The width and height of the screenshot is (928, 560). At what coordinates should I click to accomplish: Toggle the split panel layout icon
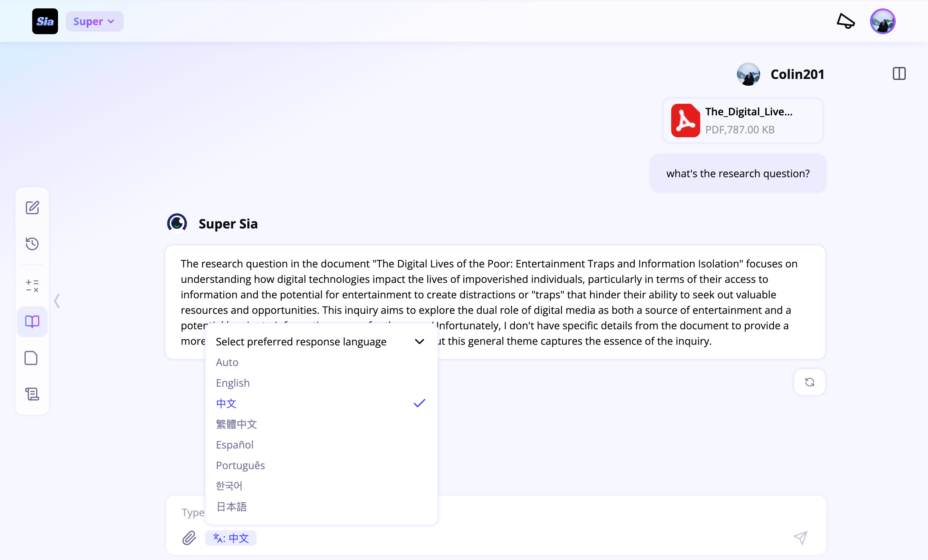point(899,73)
